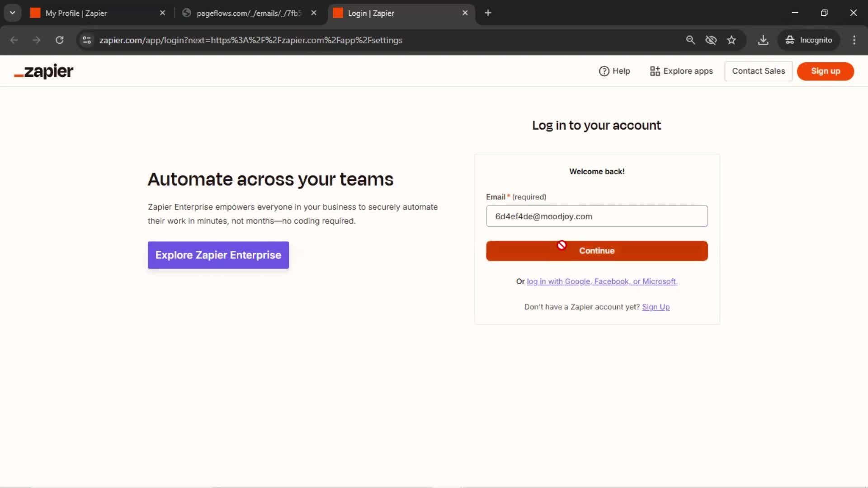Go forward in browser history
The height and width of the screenshot is (488, 868).
[x=36, y=40]
